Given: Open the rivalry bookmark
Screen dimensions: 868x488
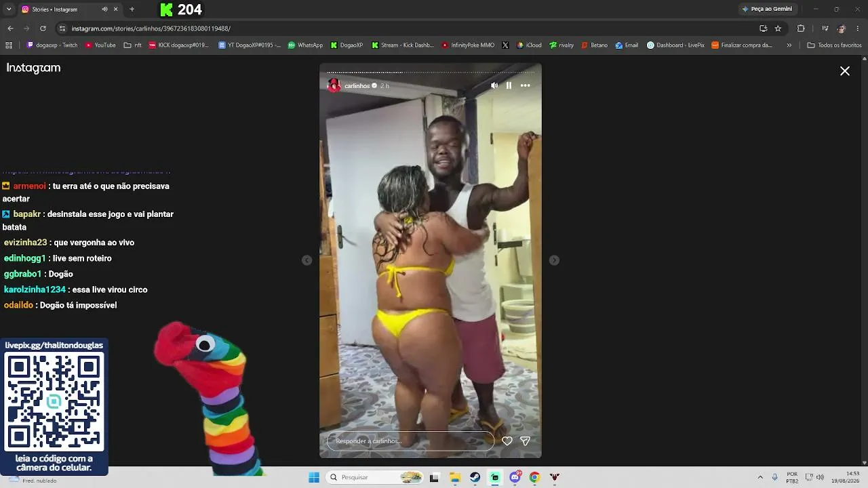Looking at the screenshot, I should click(x=561, y=45).
